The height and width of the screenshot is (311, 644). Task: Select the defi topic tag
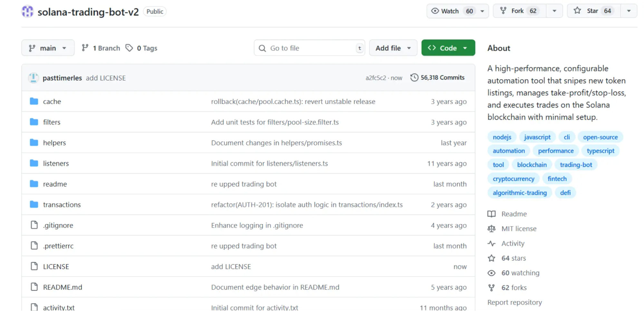[565, 193]
